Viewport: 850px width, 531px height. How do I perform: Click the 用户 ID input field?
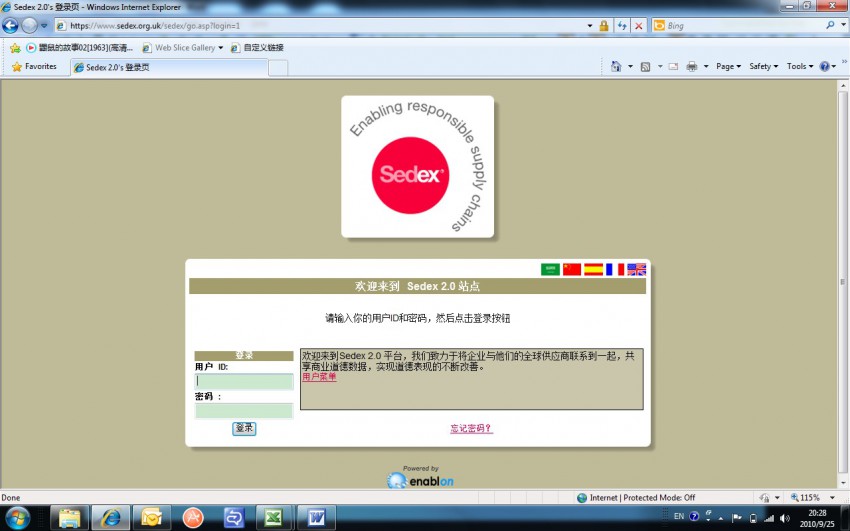pos(244,381)
